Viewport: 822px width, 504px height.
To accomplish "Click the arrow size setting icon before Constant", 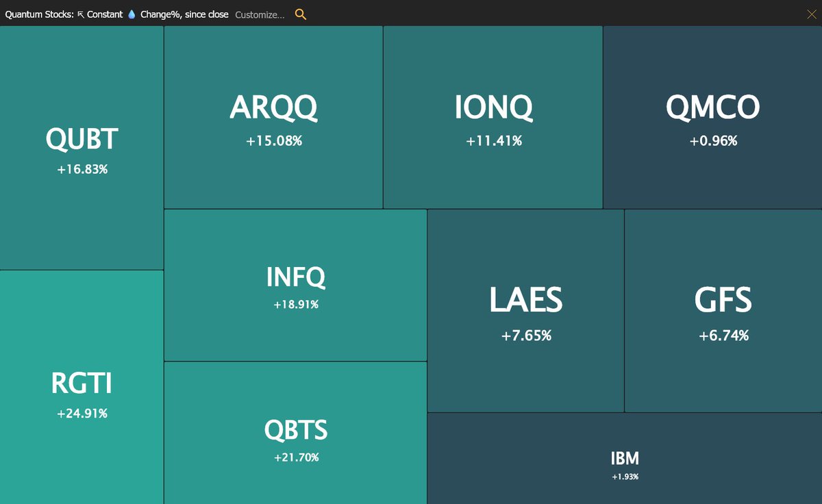I will coord(80,14).
